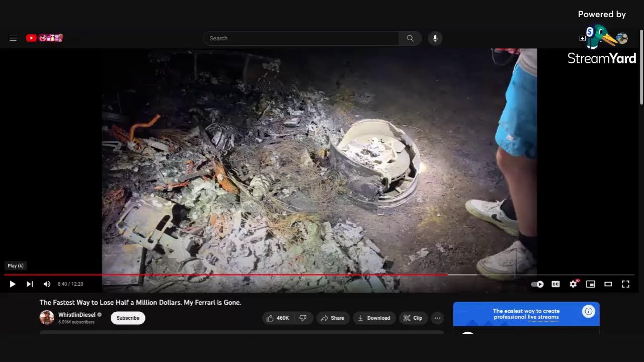
Task: Go to YouTube home via logo
Action: click(x=44, y=38)
